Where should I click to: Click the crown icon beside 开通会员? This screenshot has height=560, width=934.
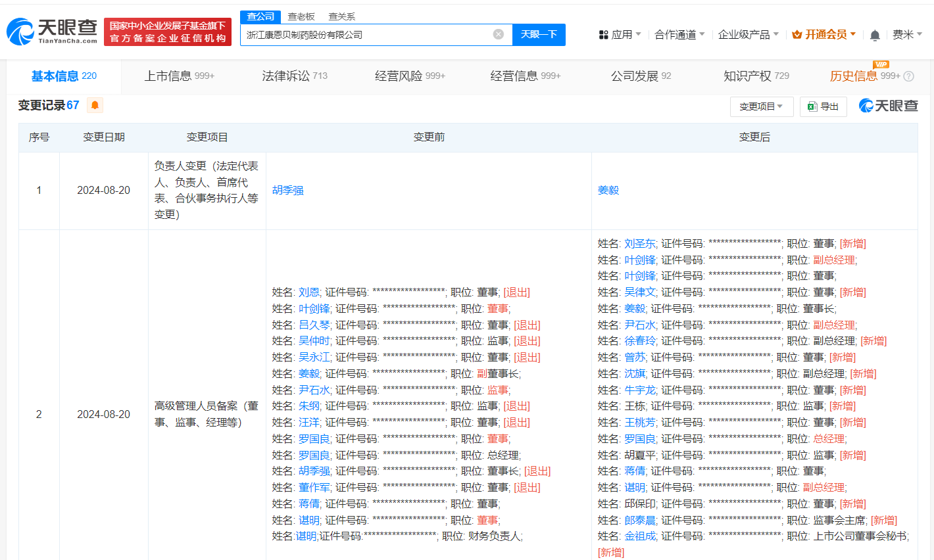797,34
